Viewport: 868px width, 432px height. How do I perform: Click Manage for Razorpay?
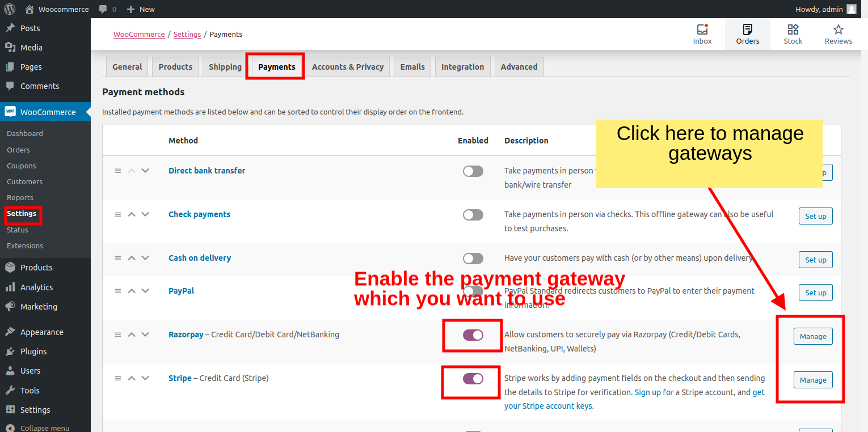tap(813, 336)
